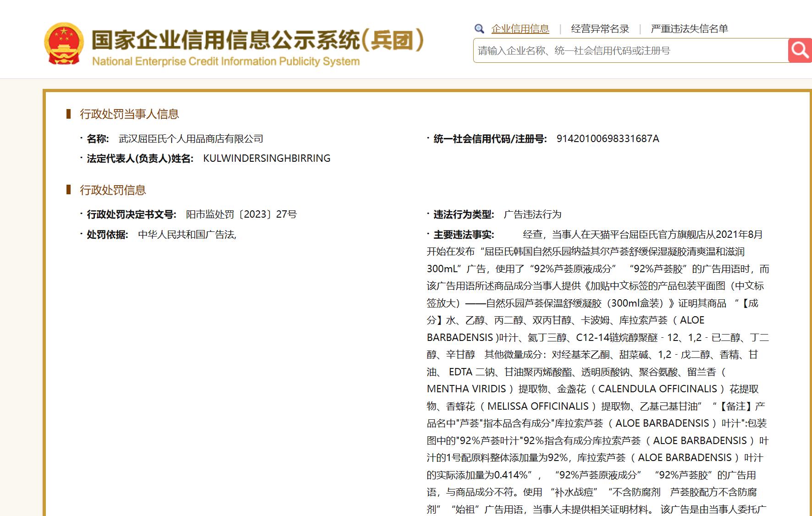Viewport: 812px width, 516px height.
Task: Click the magnifier icon beside 企业信用信息
Action: [x=480, y=28]
